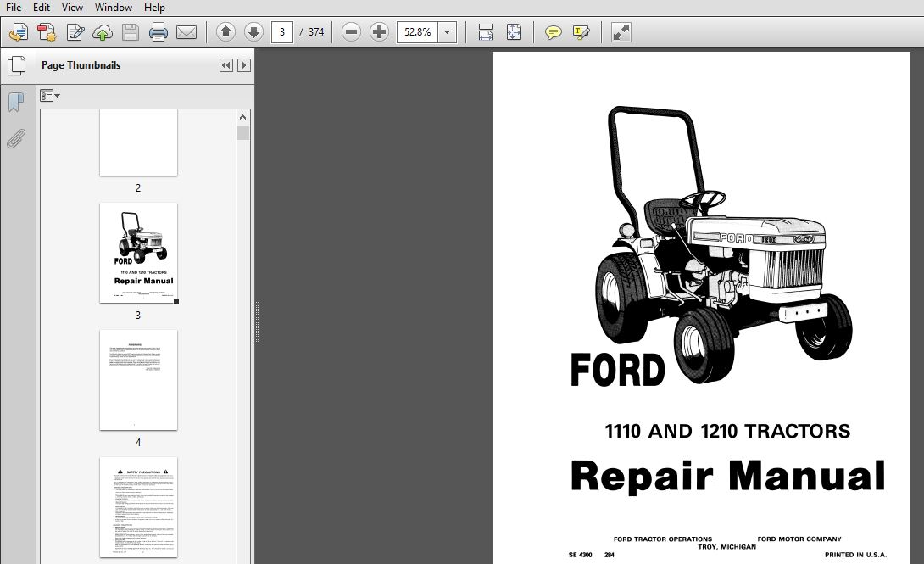Toggle the Bookmarks panel in sidebar

(15, 103)
